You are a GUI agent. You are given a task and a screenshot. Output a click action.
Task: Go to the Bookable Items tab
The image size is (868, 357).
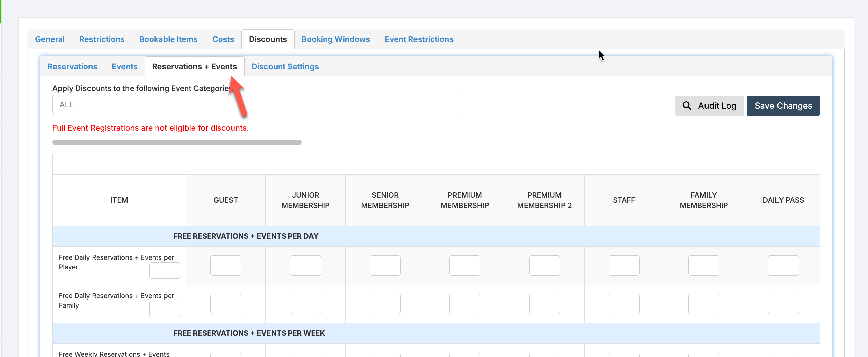pos(168,39)
